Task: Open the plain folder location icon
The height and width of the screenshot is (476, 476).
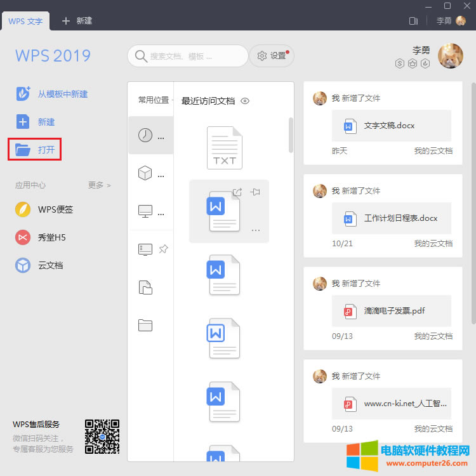Action: 145,326
